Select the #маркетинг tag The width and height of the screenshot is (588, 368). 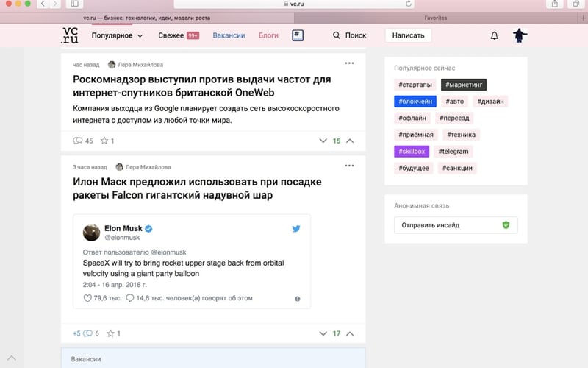(x=464, y=85)
